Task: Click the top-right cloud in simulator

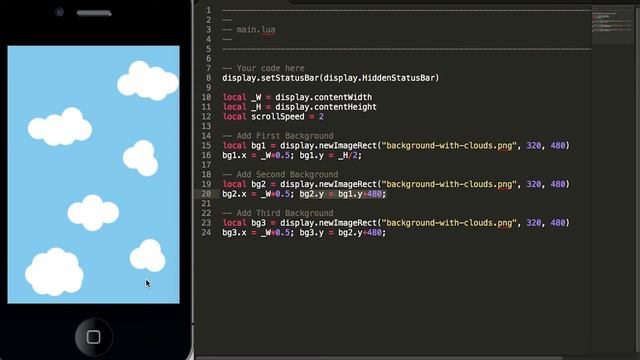Action: click(148, 80)
